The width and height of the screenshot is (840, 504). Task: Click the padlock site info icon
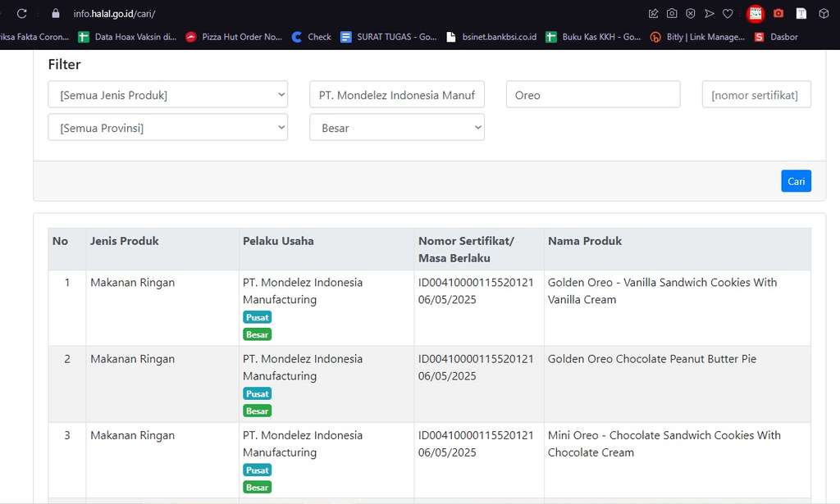[56, 14]
